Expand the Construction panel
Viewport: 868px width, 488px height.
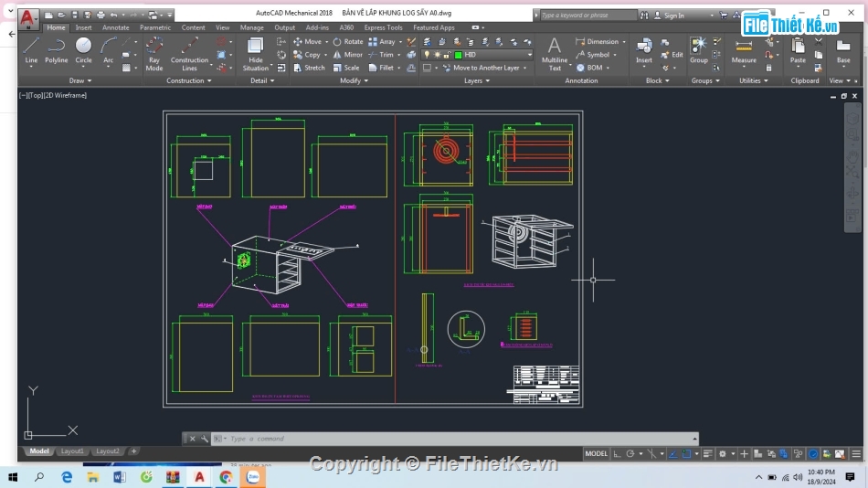[189, 80]
